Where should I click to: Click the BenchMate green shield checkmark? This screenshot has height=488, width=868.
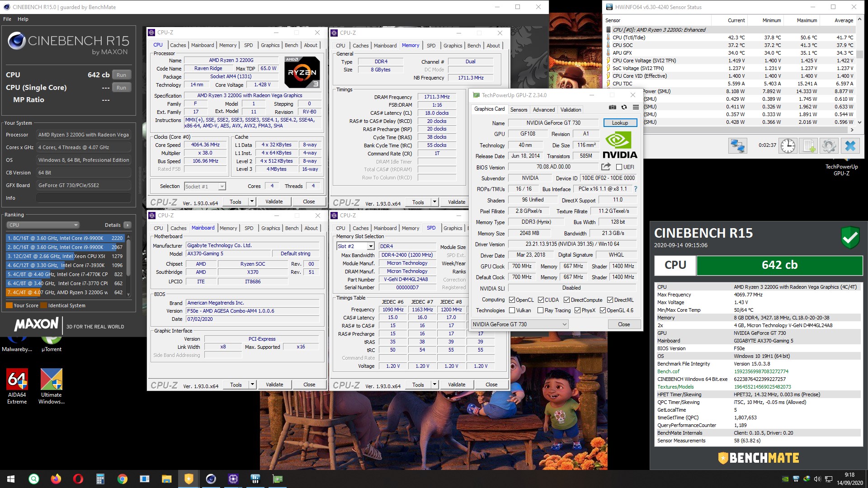pyautogui.click(x=850, y=238)
